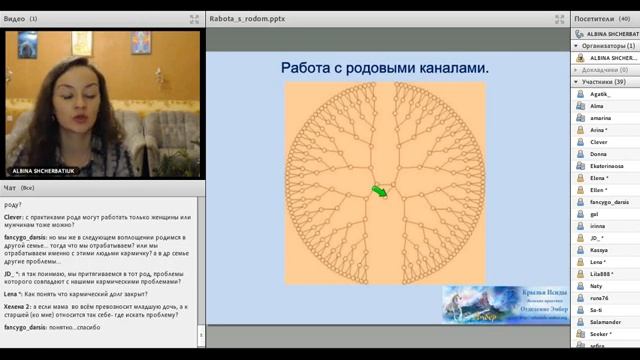This screenshot has width=640, height=360.
Task: Click the avatar icon next to Naty
Action: pos(580,286)
